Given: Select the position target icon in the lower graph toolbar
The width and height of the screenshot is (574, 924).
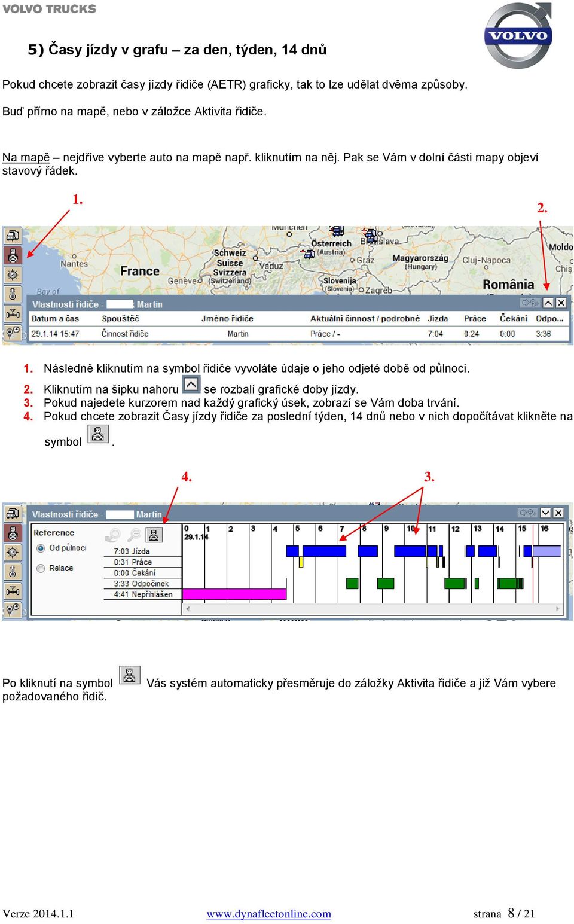Looking at the screenshot, I should click(13, 552).
